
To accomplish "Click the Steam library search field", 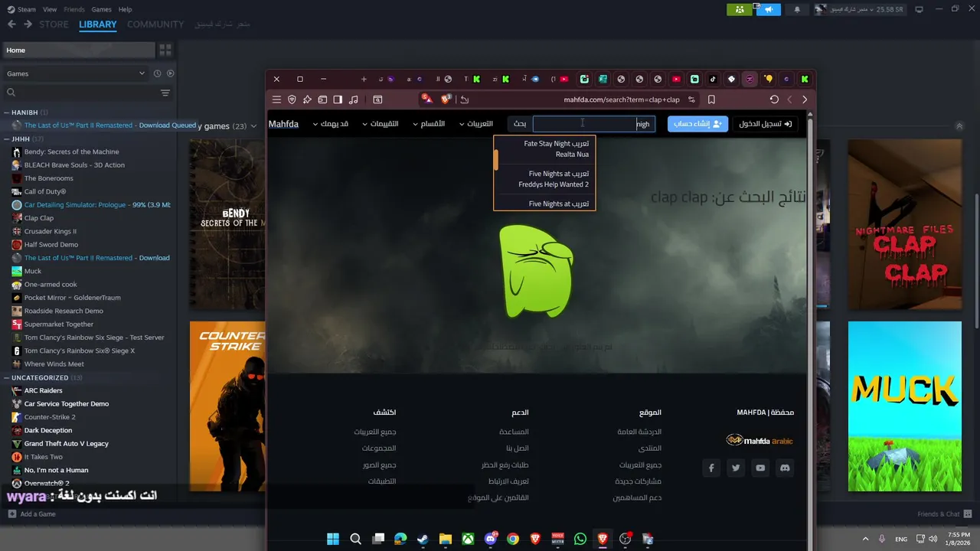I will [80, 93].
